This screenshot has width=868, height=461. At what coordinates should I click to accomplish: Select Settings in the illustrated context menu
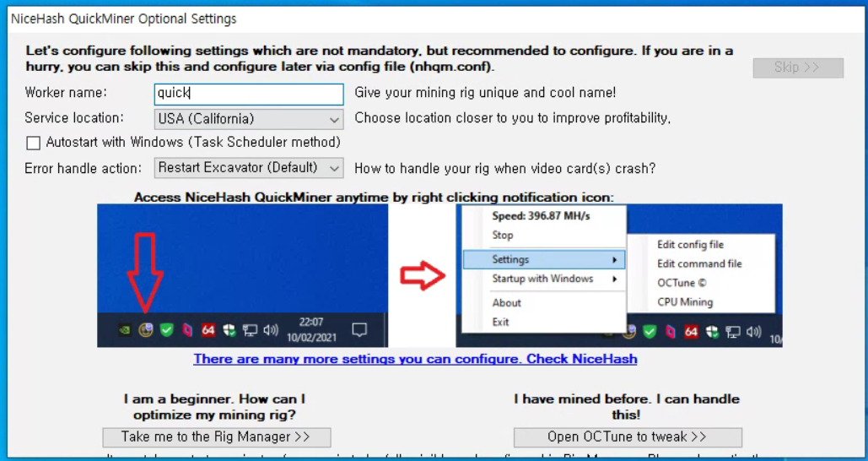point(544,259)
